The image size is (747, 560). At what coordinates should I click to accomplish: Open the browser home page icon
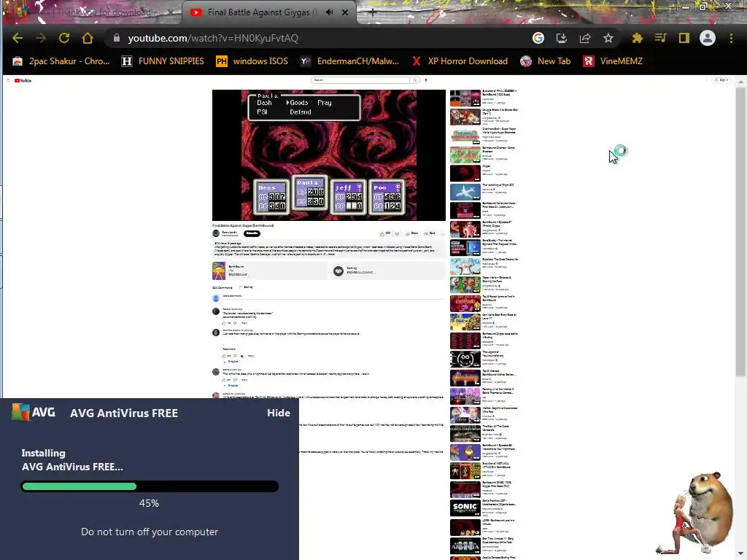[88, 38]
